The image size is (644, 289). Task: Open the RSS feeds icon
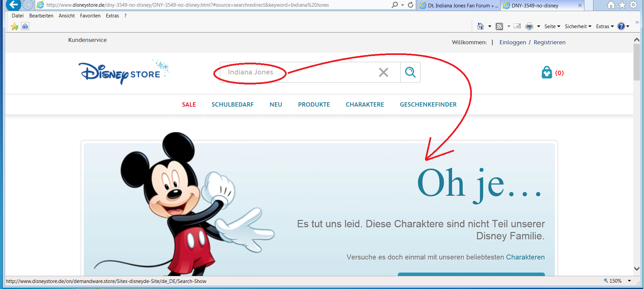[499, 26]
